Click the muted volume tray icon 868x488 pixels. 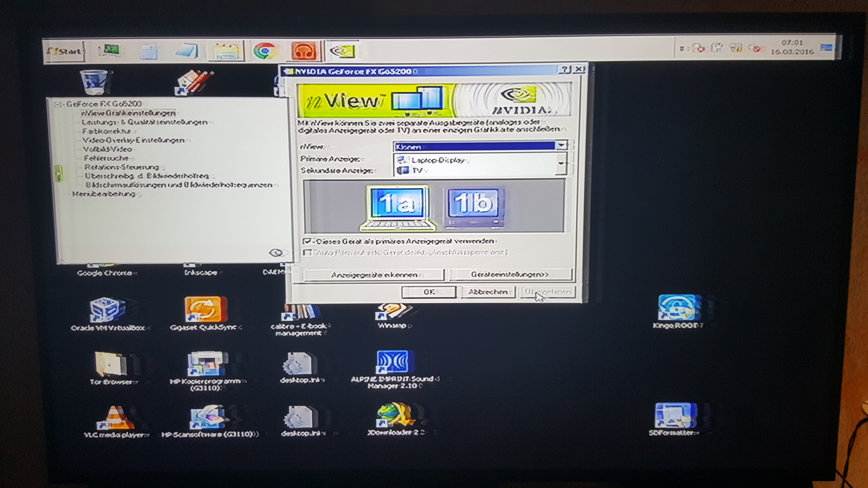755,48
